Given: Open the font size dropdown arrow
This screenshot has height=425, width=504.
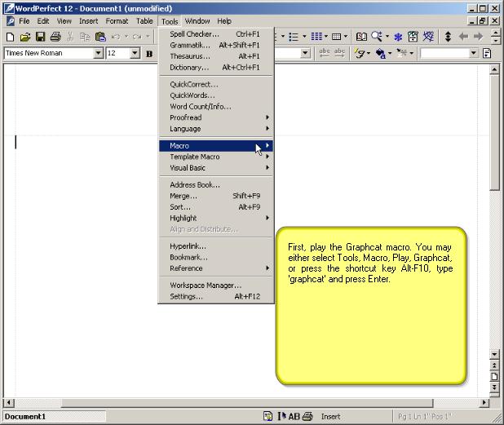Looking at the screenshot, I should coord(135,53).
